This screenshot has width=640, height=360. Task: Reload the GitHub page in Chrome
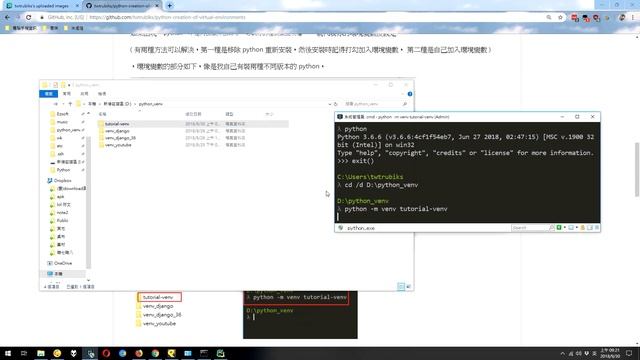tap(29, 18)
